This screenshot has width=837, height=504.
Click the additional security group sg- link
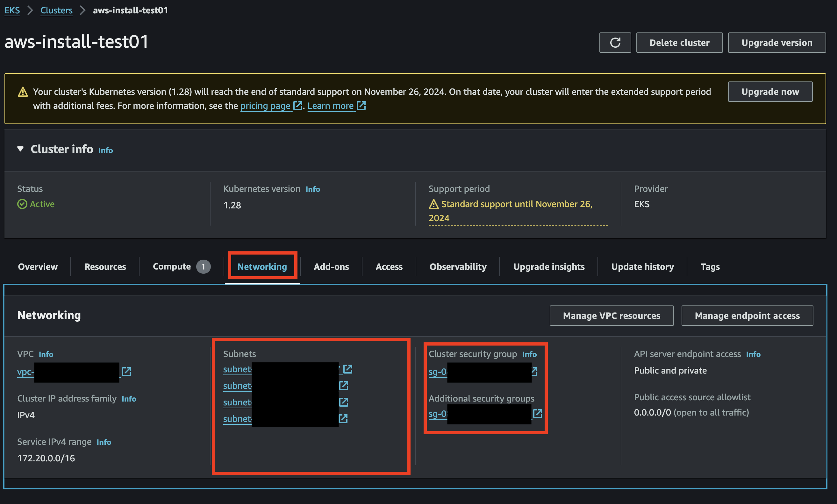438,413
